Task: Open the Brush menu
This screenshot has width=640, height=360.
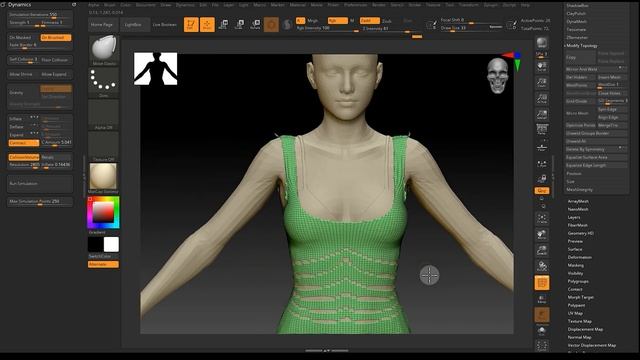Action: (109, 5)
